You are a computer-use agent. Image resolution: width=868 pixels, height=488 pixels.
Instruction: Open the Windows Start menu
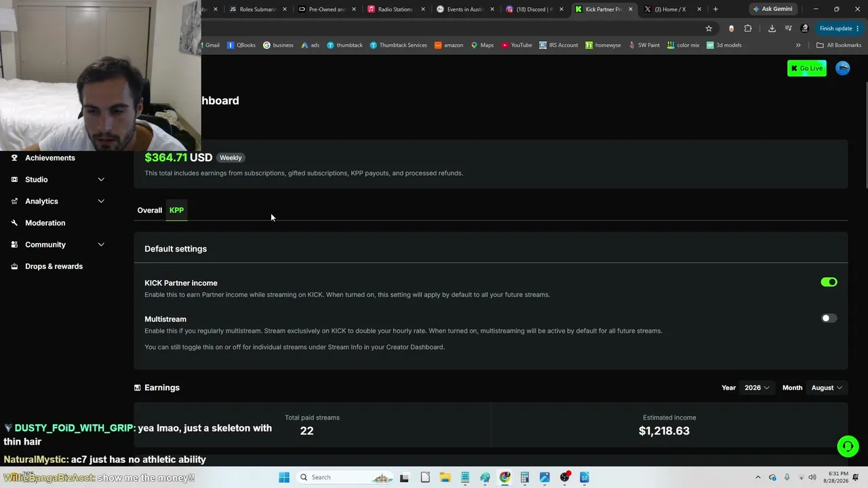click(x=284, y=477)
